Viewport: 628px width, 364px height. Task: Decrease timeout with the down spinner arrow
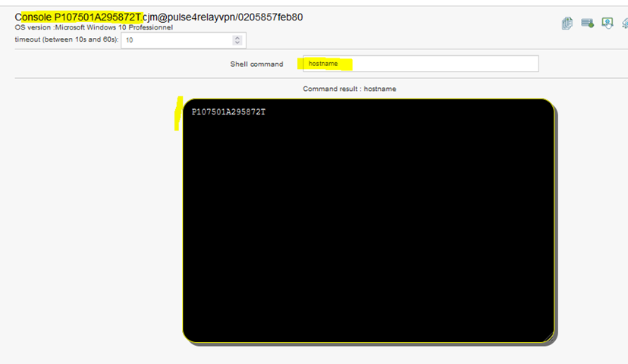point(237,42)
